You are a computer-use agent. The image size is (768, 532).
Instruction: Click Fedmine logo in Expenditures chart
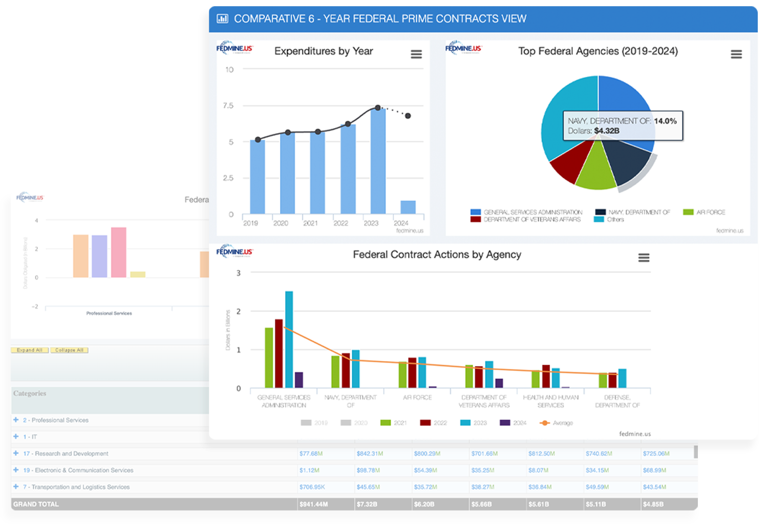point(234,49)
